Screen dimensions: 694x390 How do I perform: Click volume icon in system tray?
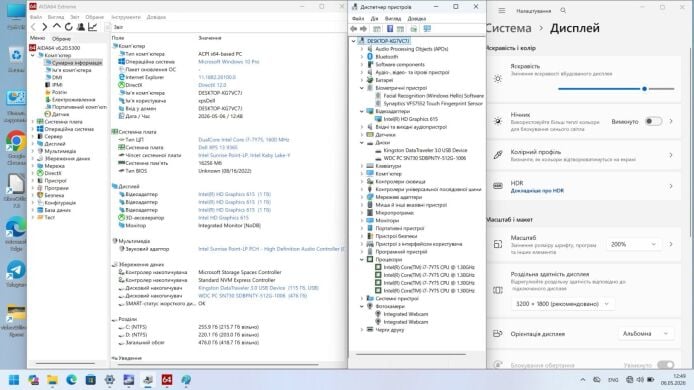click(640, 380)
